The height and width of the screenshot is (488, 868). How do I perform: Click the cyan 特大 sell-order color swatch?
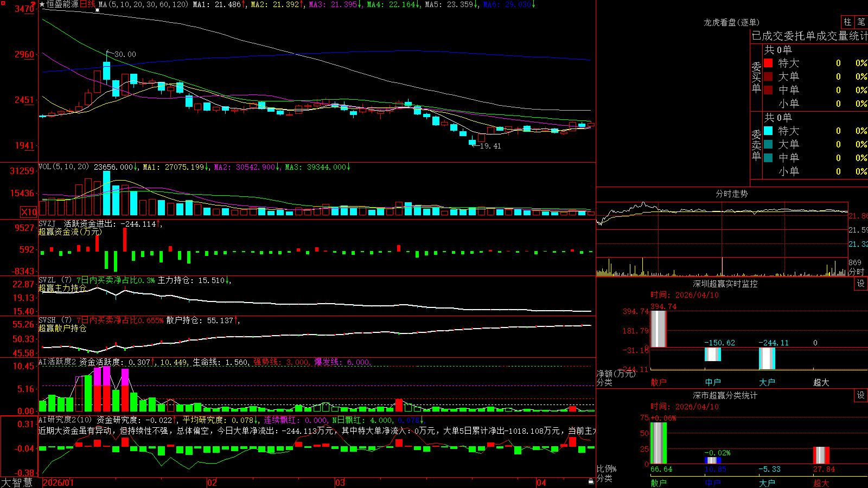(768, 131)
